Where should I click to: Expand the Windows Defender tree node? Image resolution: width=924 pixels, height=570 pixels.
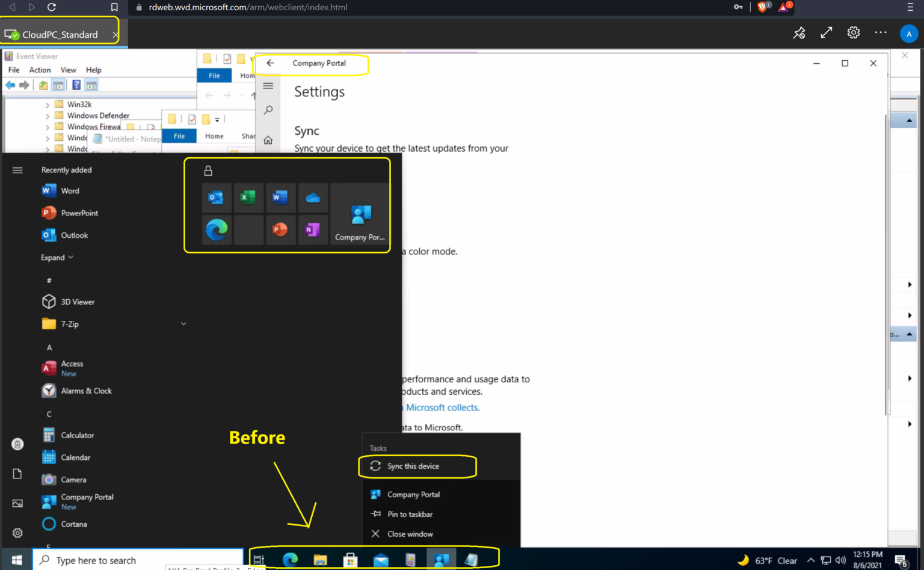(48, 116)
